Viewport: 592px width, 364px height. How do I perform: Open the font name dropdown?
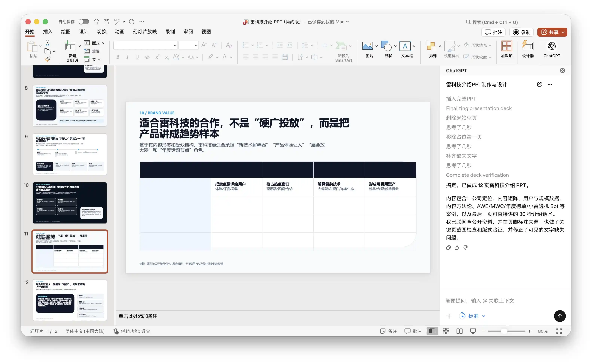[175, 45]
